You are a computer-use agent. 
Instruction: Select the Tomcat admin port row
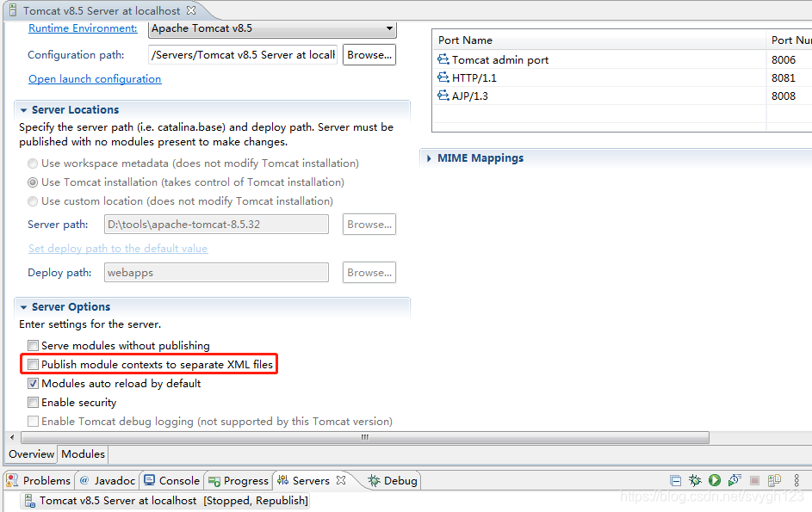point(623,59)
